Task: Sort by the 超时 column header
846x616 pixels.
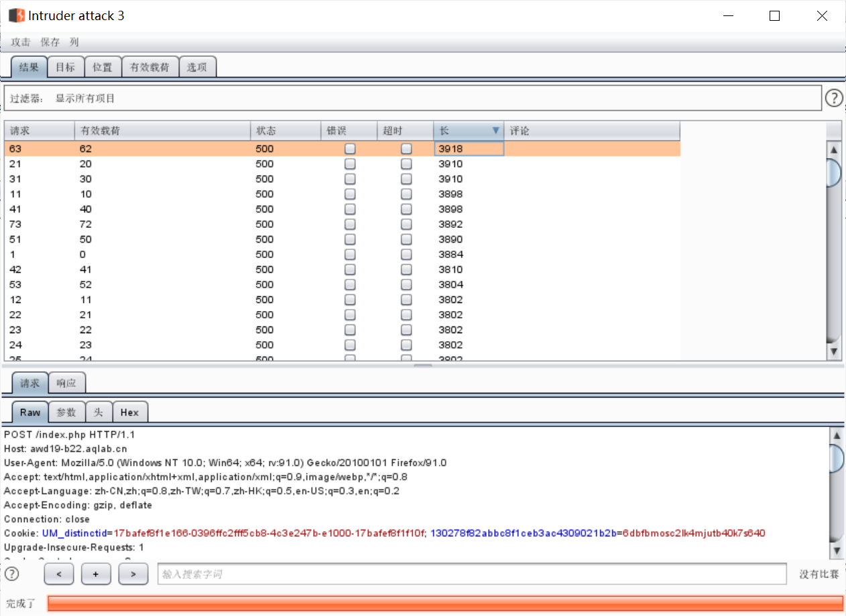Action: pyautogui.click(x=405, y=131)
